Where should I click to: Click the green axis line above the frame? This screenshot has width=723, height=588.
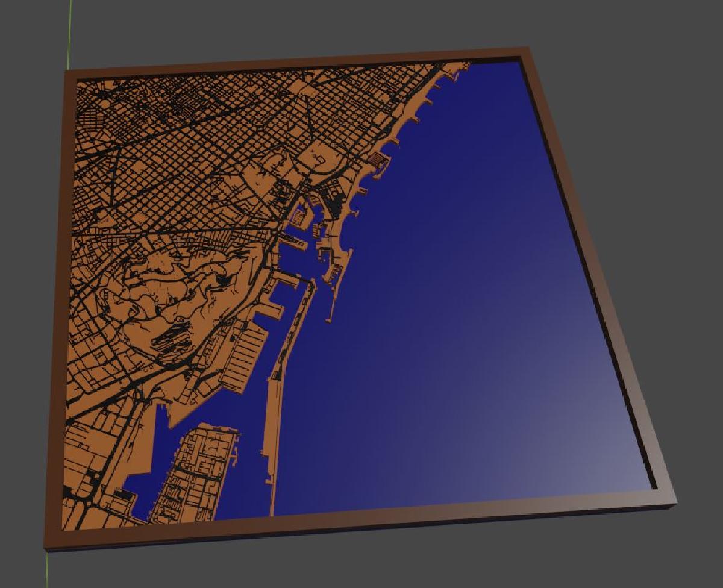pos(70,30)
